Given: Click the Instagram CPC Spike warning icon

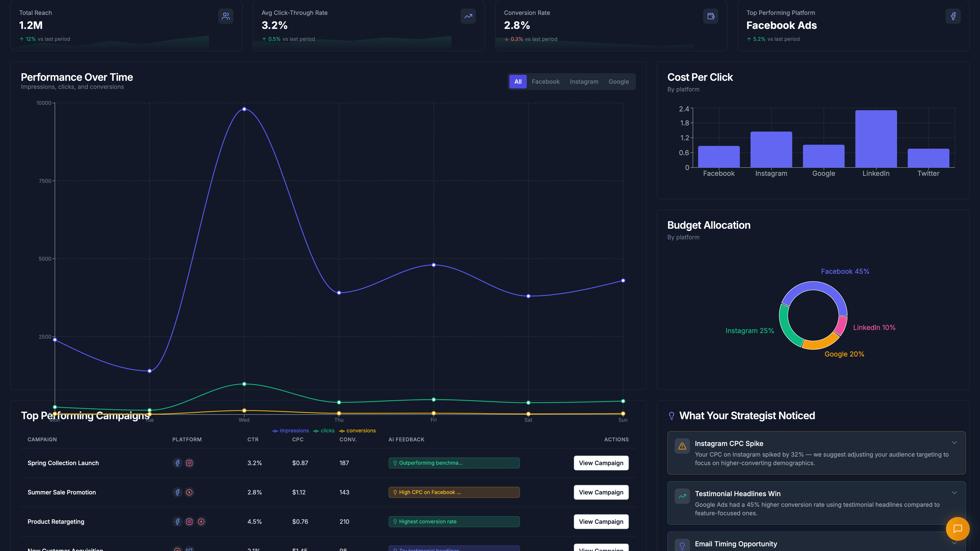Looking at the screenshot, I should 682,446.
